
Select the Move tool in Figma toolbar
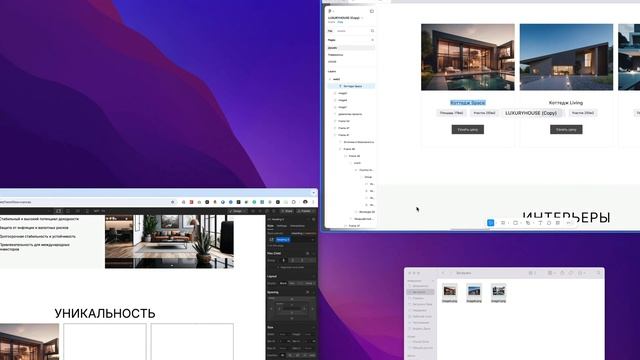click(491, 223)
